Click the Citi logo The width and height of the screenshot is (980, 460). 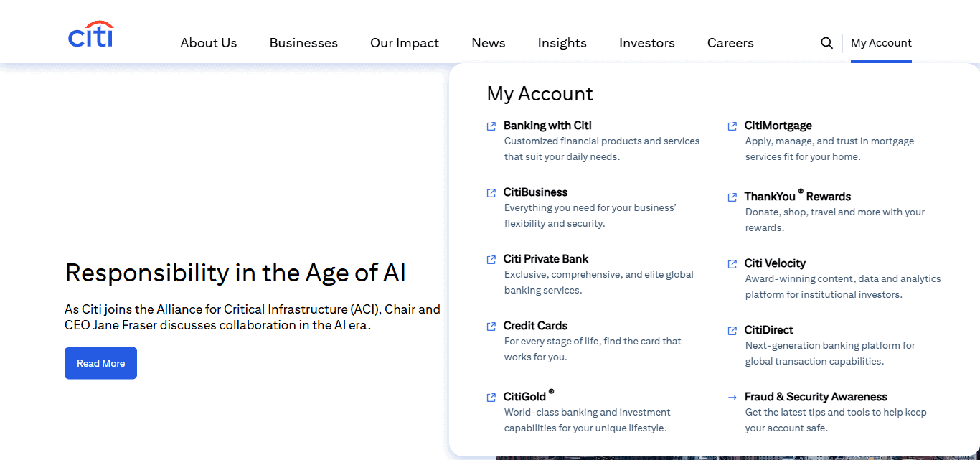(91, 34)
